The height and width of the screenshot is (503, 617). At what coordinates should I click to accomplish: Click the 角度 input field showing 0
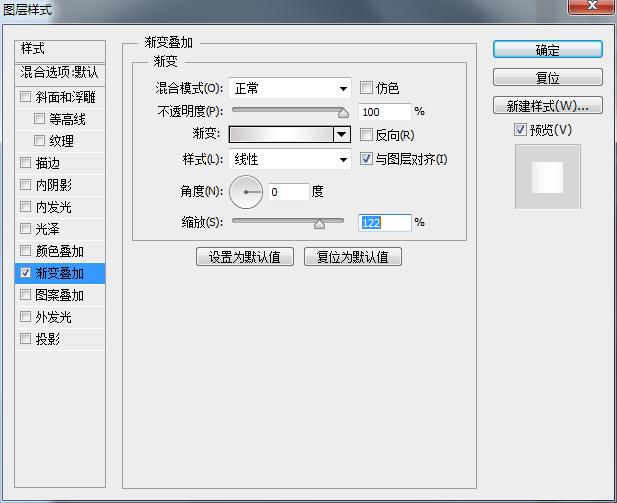point(289,192)
